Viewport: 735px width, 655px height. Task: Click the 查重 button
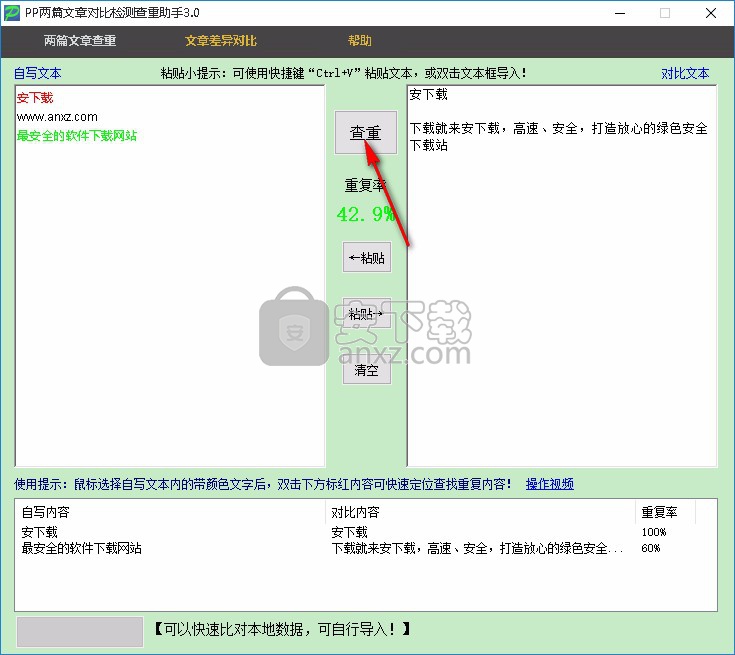click(366, 132)
